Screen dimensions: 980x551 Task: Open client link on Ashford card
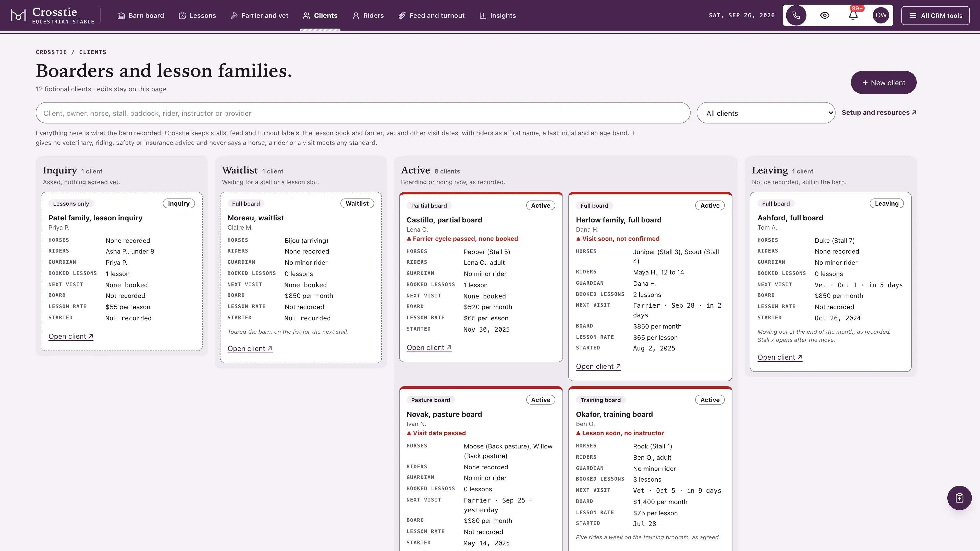pyautogui.click(x=780, y=357)
